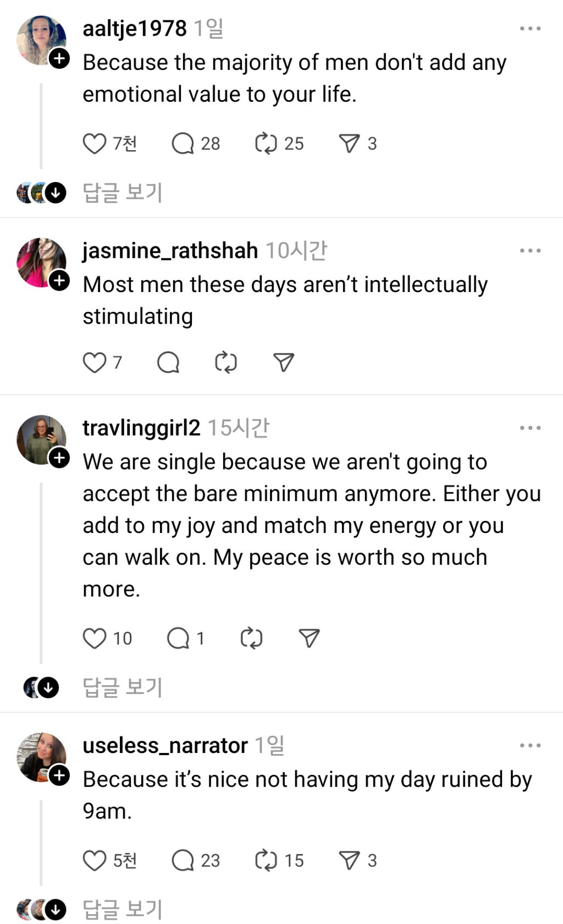Like aaltje1978's comment
The image size is (563, 924).
pos(94,144)
